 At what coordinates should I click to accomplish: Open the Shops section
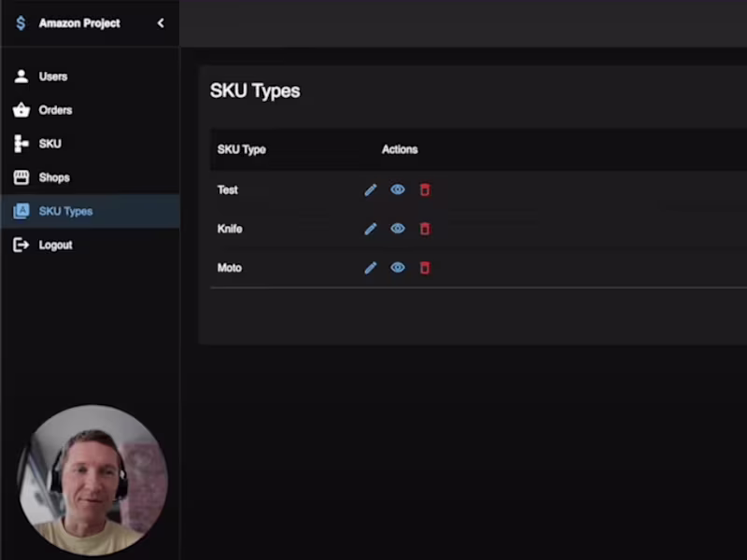pyautogui.click(x=90, y=177)
